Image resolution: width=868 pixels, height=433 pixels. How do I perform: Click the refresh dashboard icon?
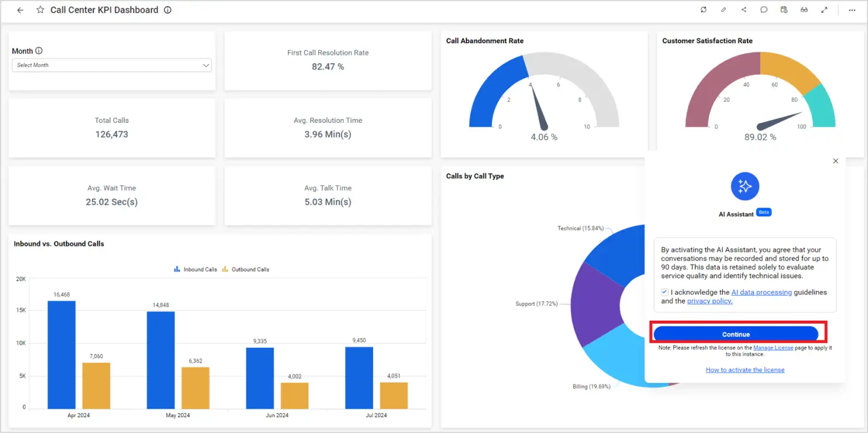point(704,10)
